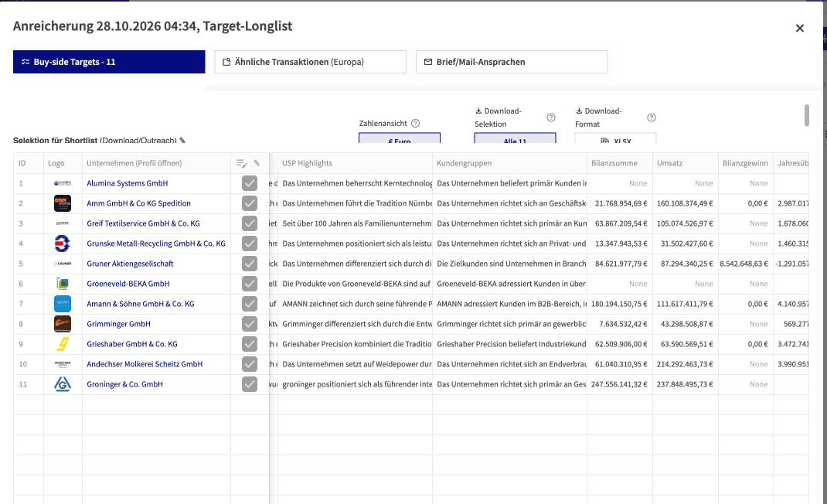Click the Groninger & Co. GmbH logo
The image size is (827, 504).
[x=63, y=384]
